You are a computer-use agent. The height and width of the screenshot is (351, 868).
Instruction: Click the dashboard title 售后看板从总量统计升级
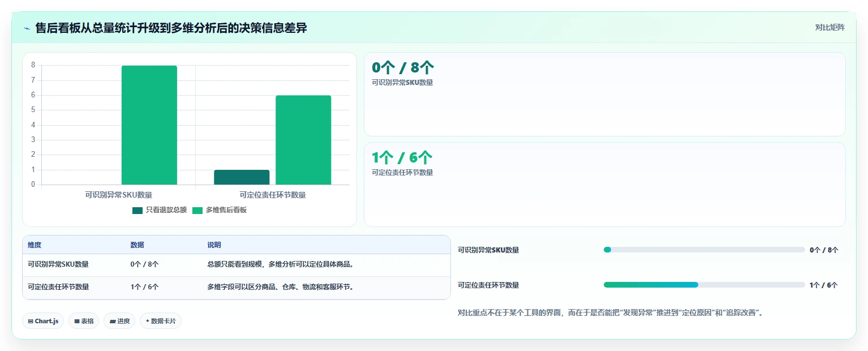pos(171,28)
